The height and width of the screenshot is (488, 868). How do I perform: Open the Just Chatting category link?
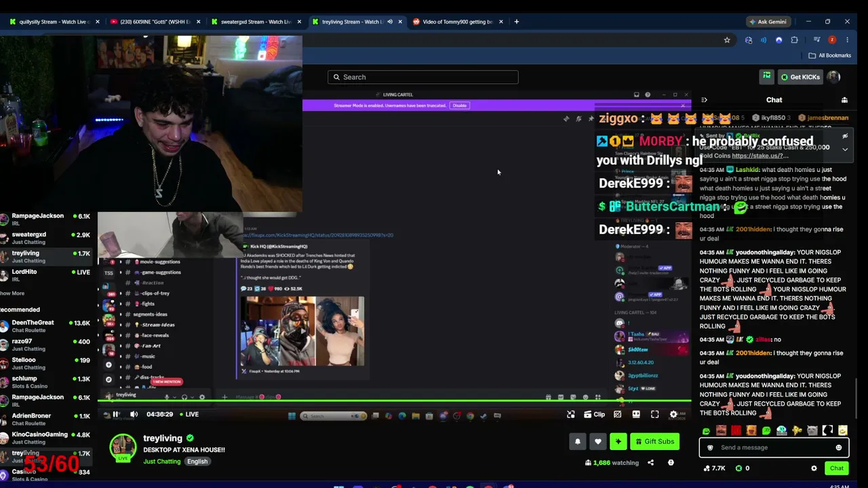162,462
